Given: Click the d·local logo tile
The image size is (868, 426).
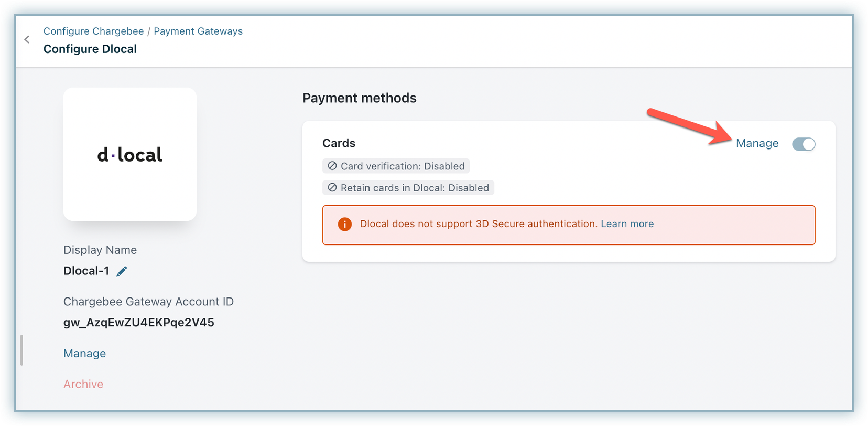Looking at the screenshot, I should coord(130,154).
